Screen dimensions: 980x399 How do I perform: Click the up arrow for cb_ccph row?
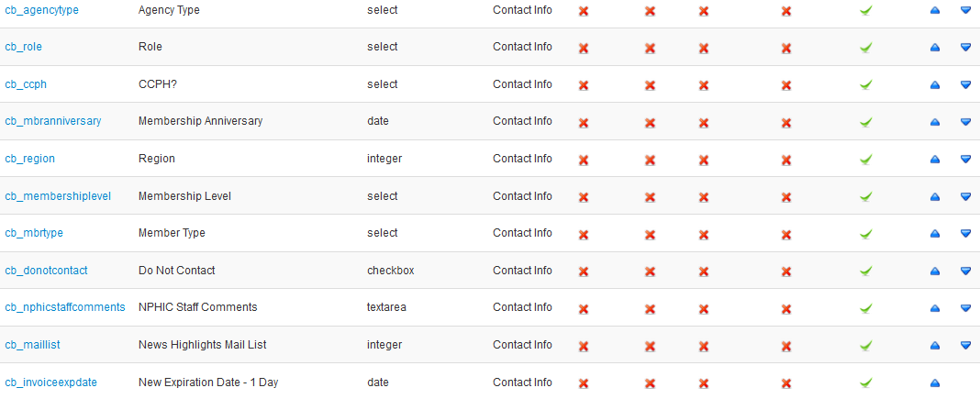[935, 85]
